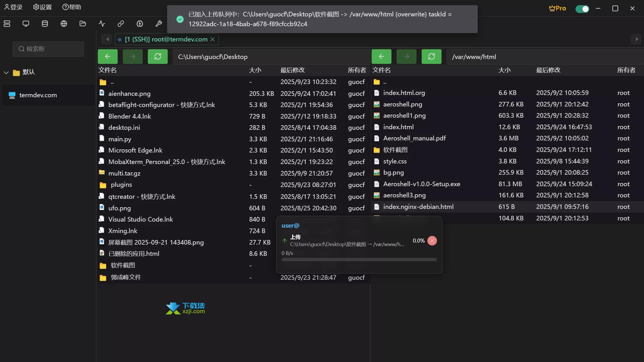Toggle the switch next to Pro

(582, 9)
